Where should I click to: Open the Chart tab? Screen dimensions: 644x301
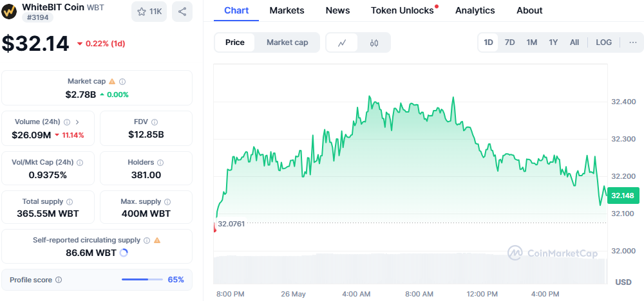click(236, 11)
